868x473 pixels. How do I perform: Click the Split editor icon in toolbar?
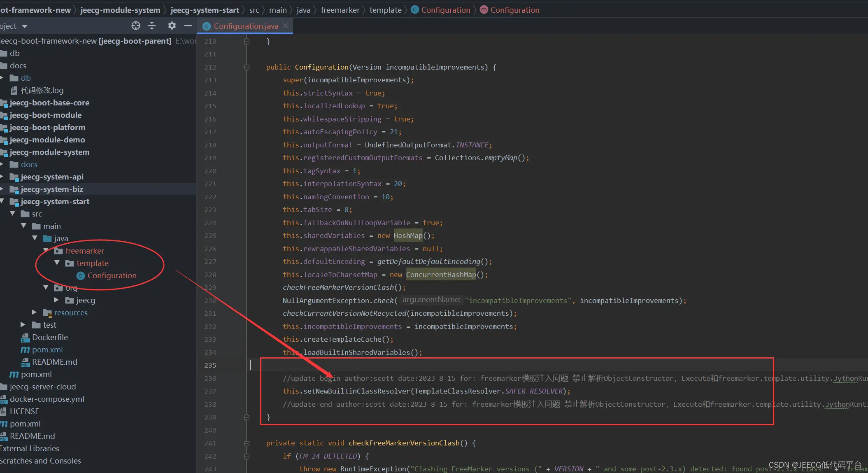152,26
